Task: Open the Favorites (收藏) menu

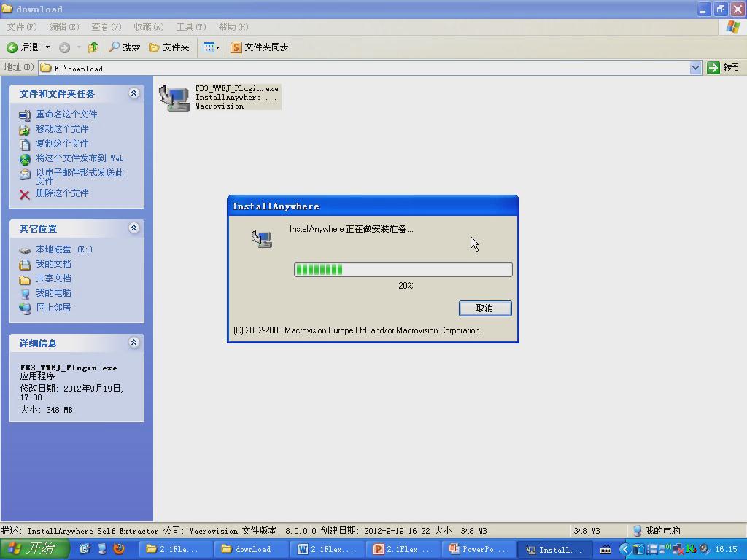Action: pos(149,27)
